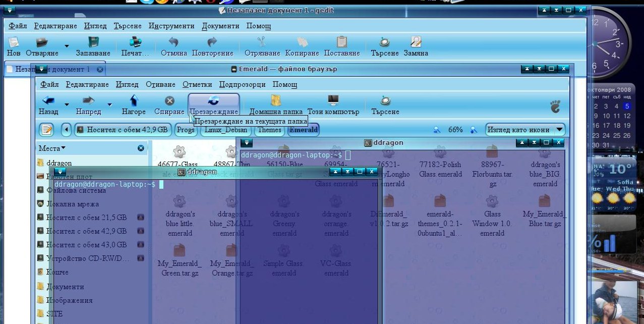This screenshot has height=324, width=644.
Task: Click the Нов (New) icon in gedit
Action: pyautogui.click(x=14, y=42)
